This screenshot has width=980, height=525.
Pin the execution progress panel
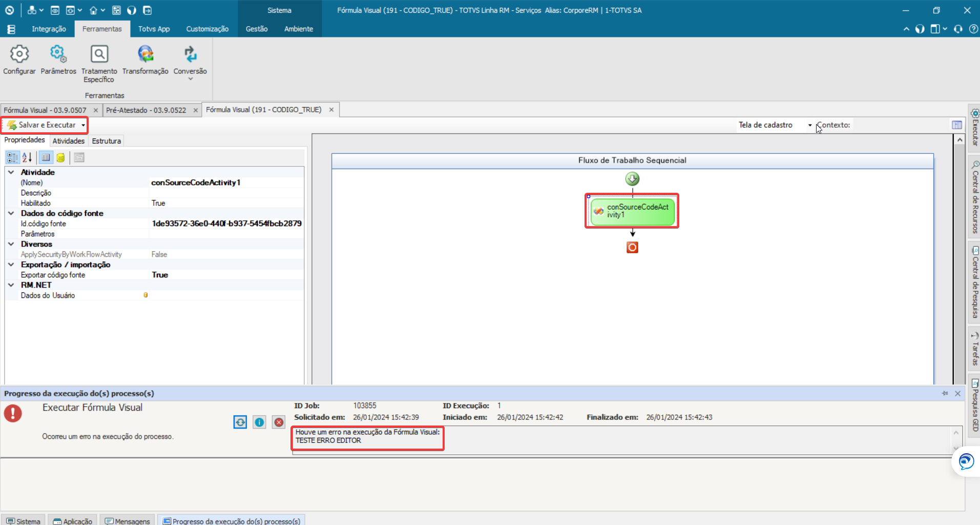click(945, 393)
